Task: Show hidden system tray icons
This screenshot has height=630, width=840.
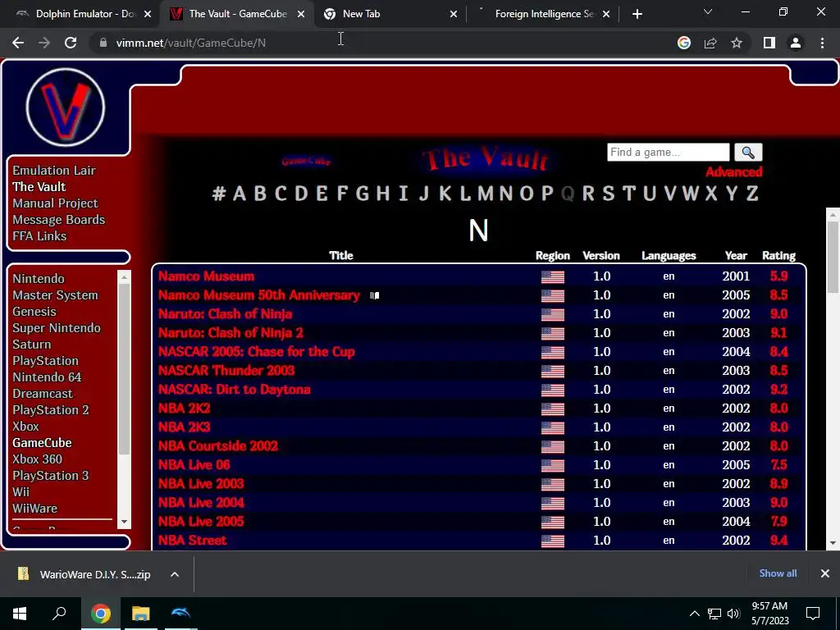Action: tap(694, 614)
